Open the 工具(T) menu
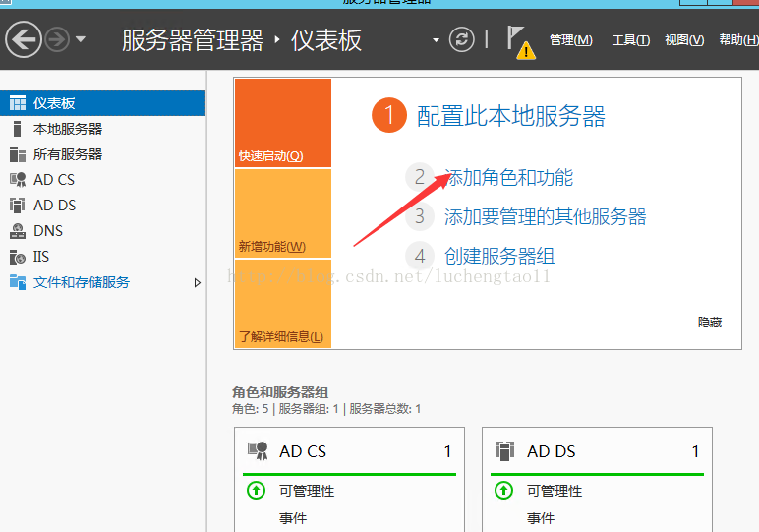 (x=630, y=40)
